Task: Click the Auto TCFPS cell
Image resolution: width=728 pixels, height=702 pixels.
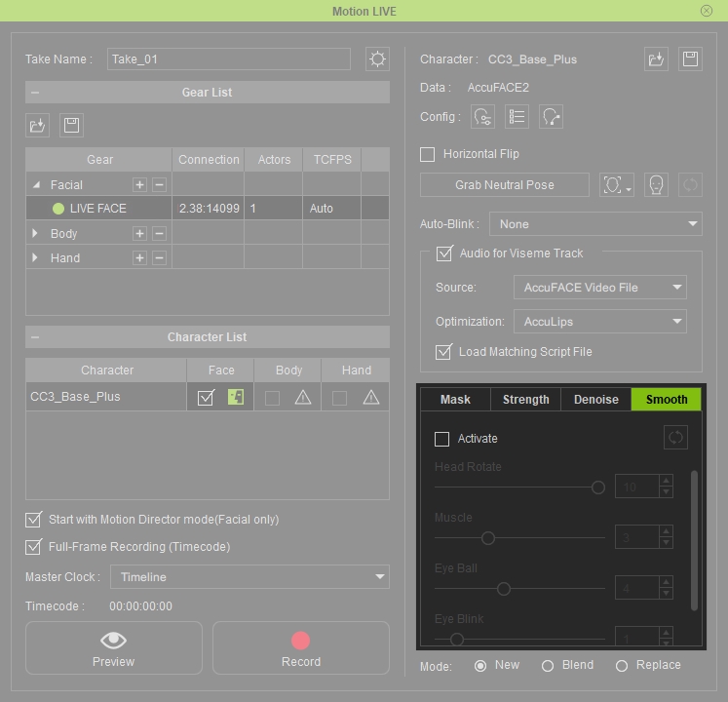Action: (332, 208)
